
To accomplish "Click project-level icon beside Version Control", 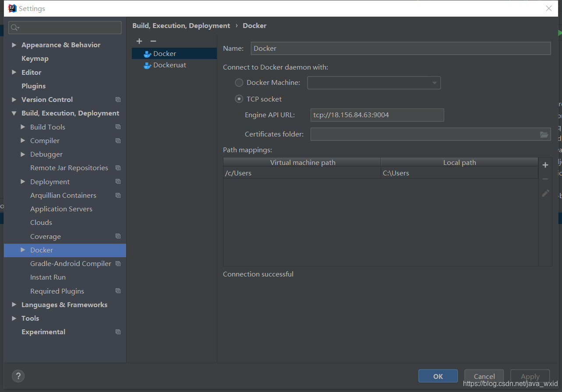I will [118, 100].
